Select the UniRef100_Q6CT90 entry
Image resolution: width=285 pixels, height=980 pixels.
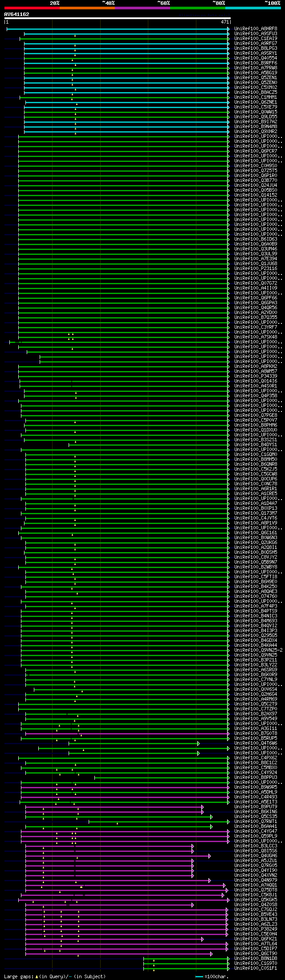point(256,954)
